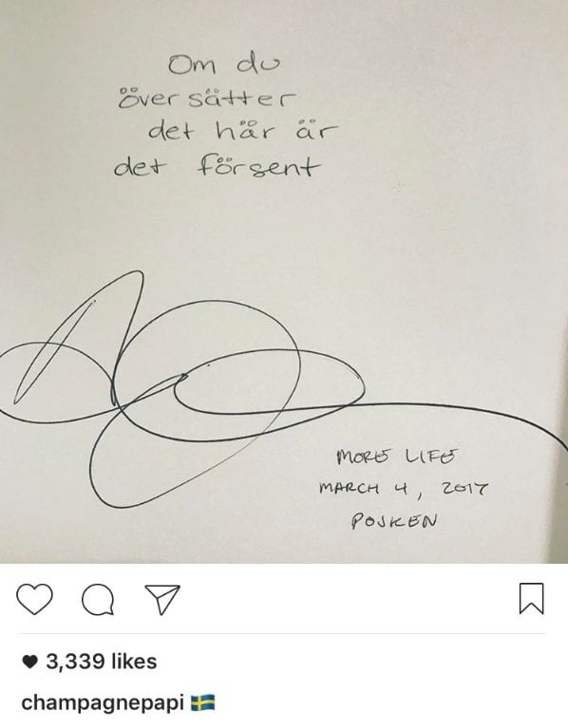Like the post with the heart icon
Screen dimensions: 568x728
click(x=34, y=599)
